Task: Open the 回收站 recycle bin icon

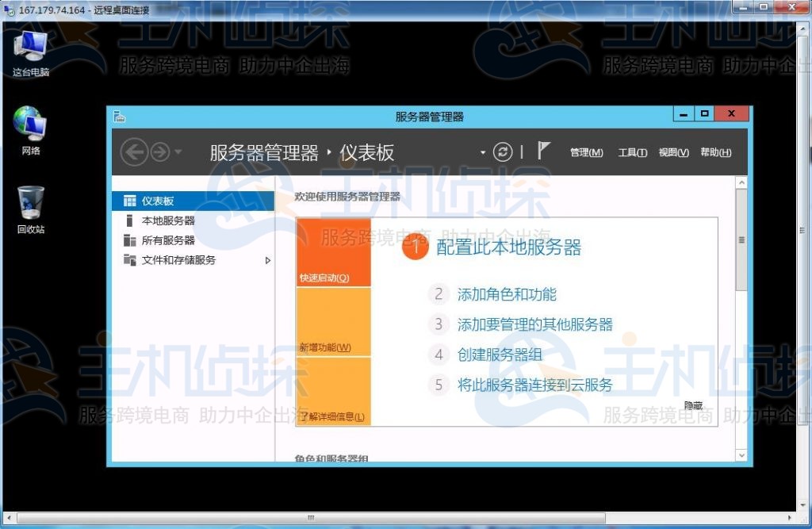Action: (x=29, y=201)
